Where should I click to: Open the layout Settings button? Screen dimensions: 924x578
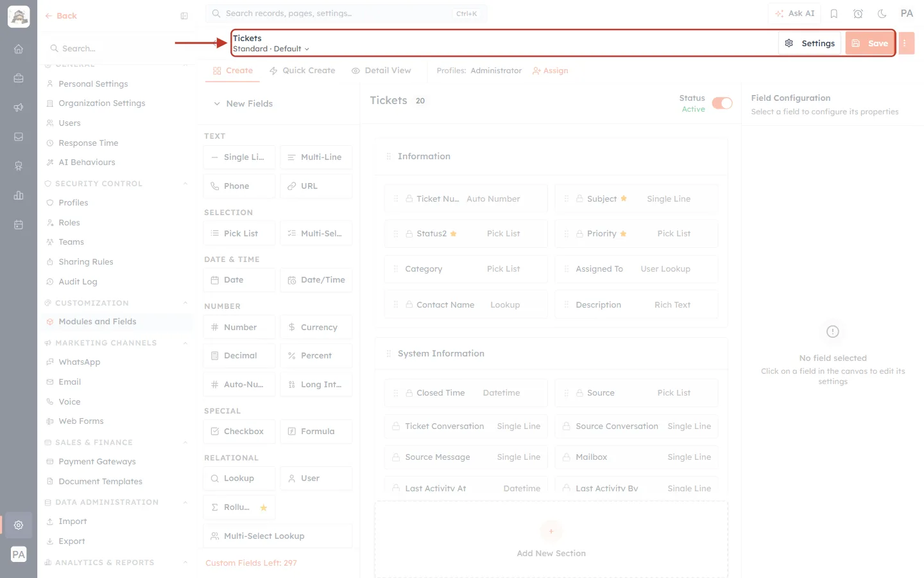[810, 43]
